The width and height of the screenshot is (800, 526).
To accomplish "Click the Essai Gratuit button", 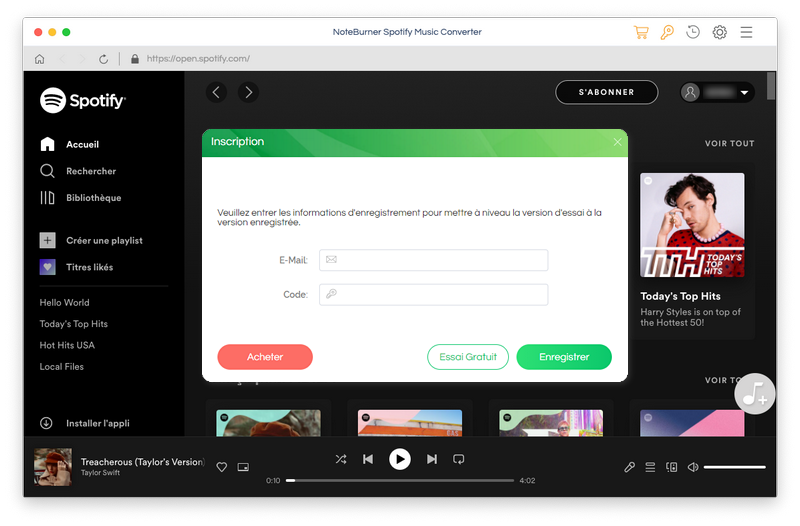I will pyautogui.click(x=468, y=357).
